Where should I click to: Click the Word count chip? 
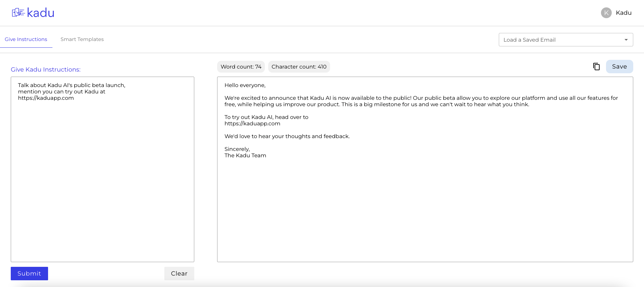(241, 67)
